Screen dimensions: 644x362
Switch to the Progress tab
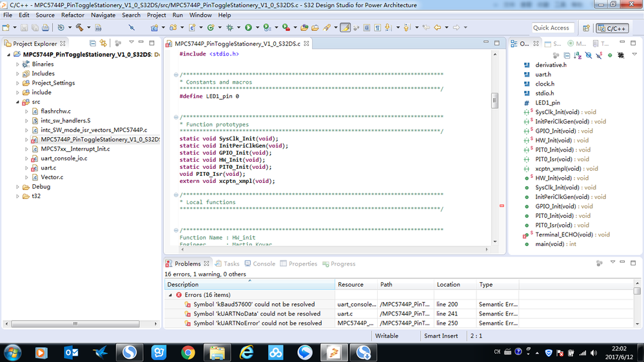(x=339, y=263)
